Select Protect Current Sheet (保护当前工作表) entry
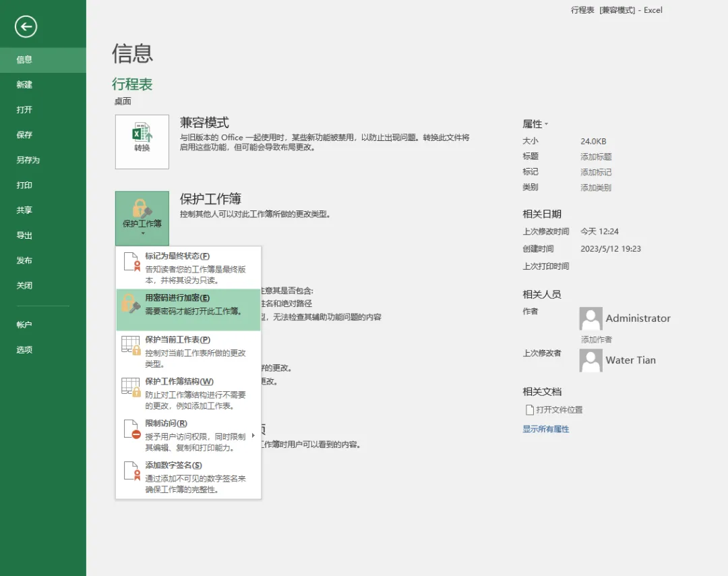This screenshot has width=728, height=576. (189, 351)
